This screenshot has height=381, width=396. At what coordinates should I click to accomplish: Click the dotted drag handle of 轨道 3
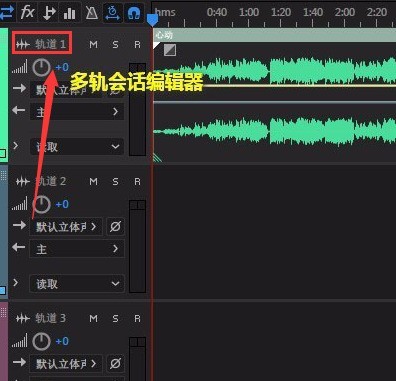4,312
